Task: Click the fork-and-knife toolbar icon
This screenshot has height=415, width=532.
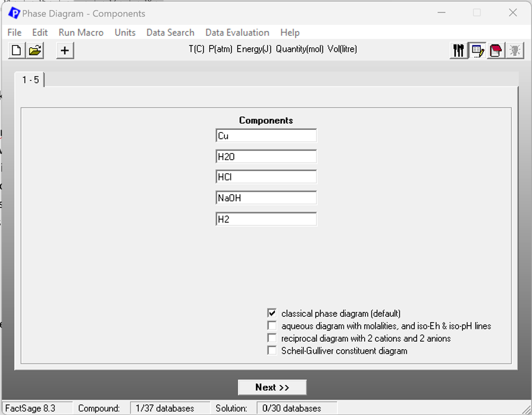Action: coord(458,51)
